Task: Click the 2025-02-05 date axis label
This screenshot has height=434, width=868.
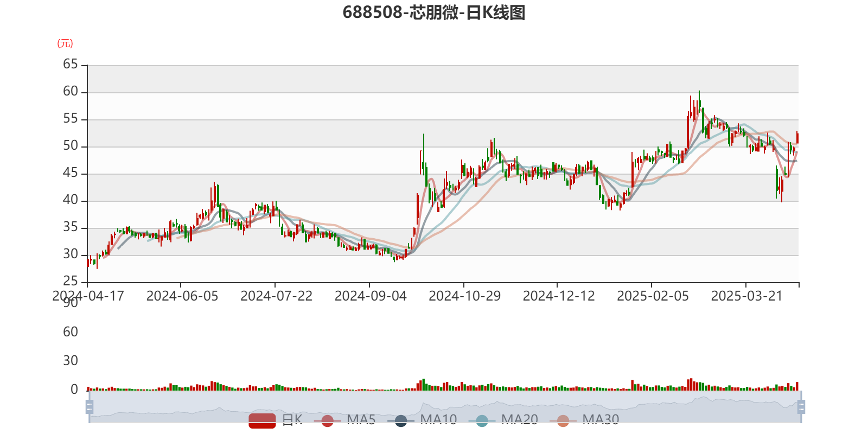Action: pos(653,296)
